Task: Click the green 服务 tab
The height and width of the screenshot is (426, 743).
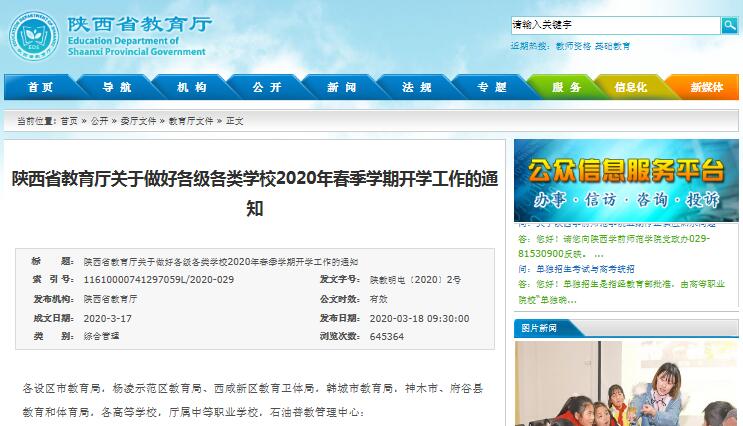Action: [x=566, y=87]
